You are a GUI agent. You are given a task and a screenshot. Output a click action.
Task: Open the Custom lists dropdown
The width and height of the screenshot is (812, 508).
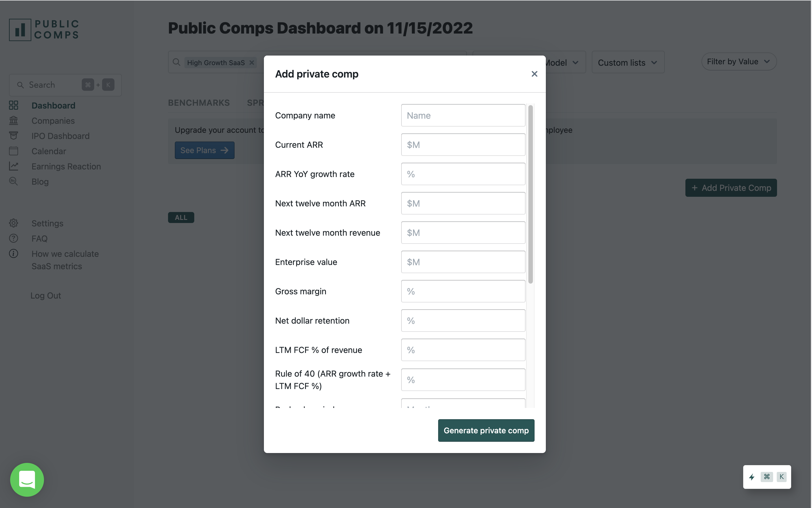(x=628, y=62)
